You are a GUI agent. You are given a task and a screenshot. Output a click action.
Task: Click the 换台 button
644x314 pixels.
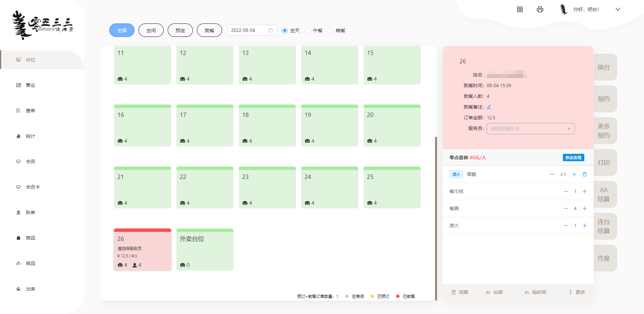coord(604,67)
